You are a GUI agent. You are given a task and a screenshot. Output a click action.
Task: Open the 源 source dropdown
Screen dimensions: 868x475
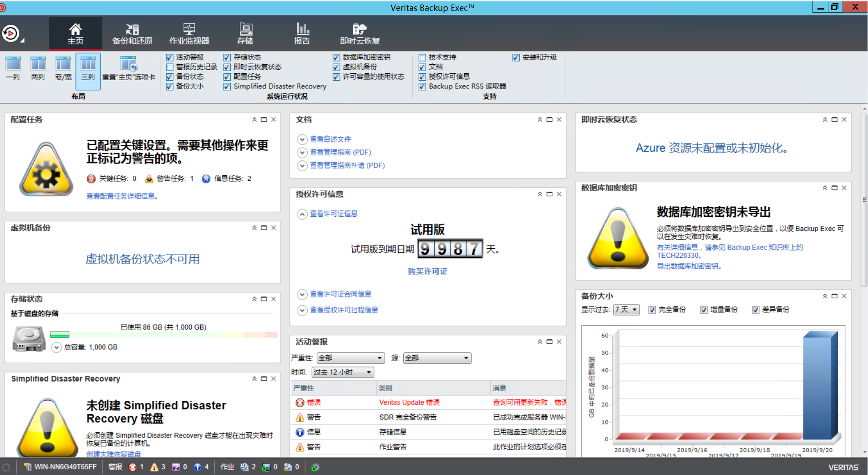(437, 358)
